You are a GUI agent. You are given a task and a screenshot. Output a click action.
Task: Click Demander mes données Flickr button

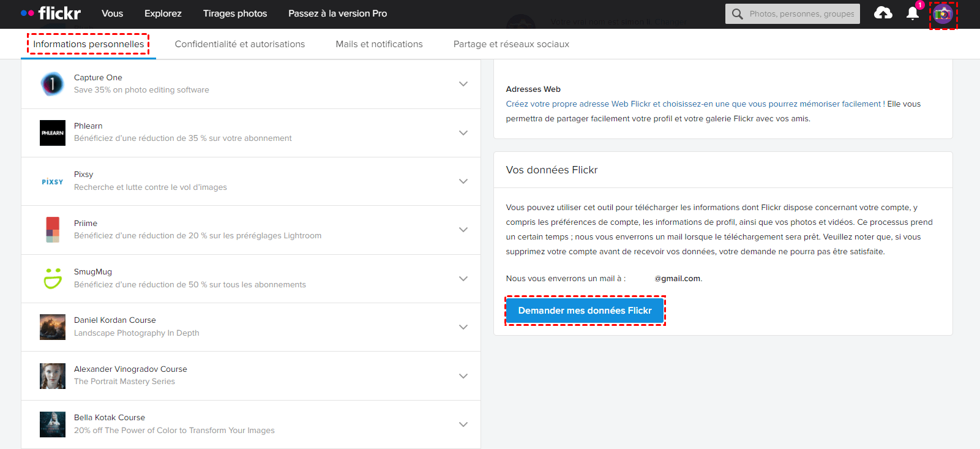coord(585,311)
